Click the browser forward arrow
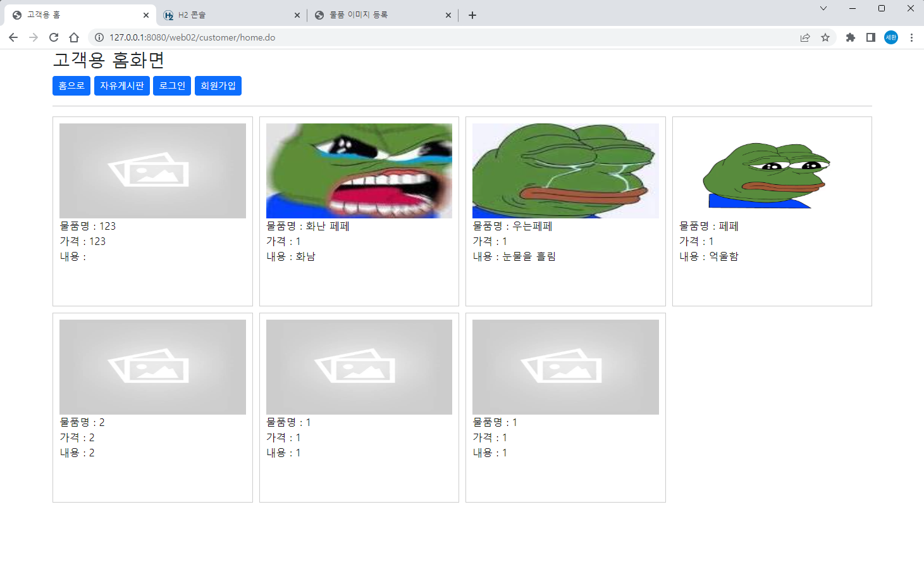Image resolution: width=924 pixels, height=564 pixels. pyautogui.click(x=34, y=37)
